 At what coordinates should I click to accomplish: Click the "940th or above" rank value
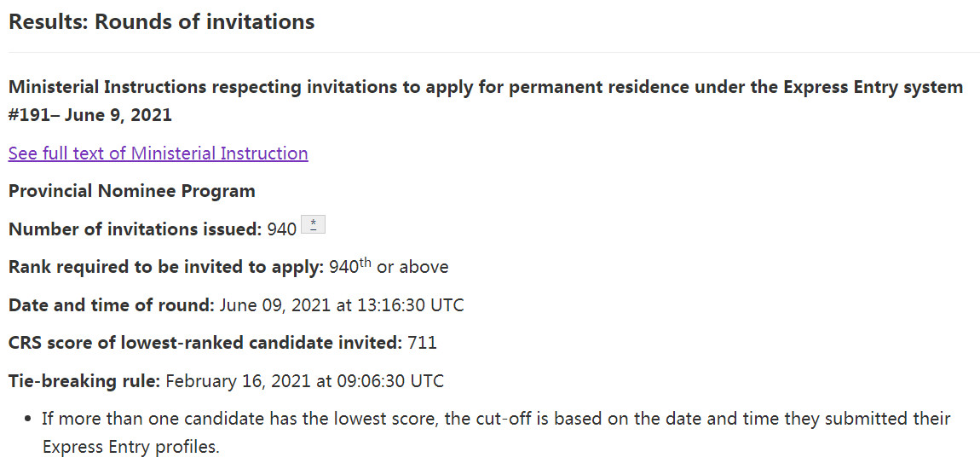point(389,267)
